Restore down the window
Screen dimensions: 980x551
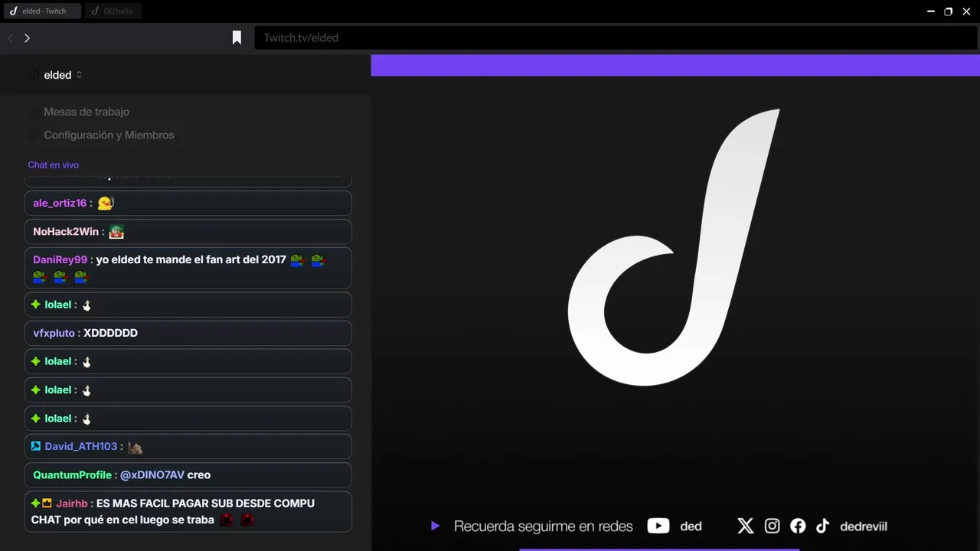(x=949, y=11)
